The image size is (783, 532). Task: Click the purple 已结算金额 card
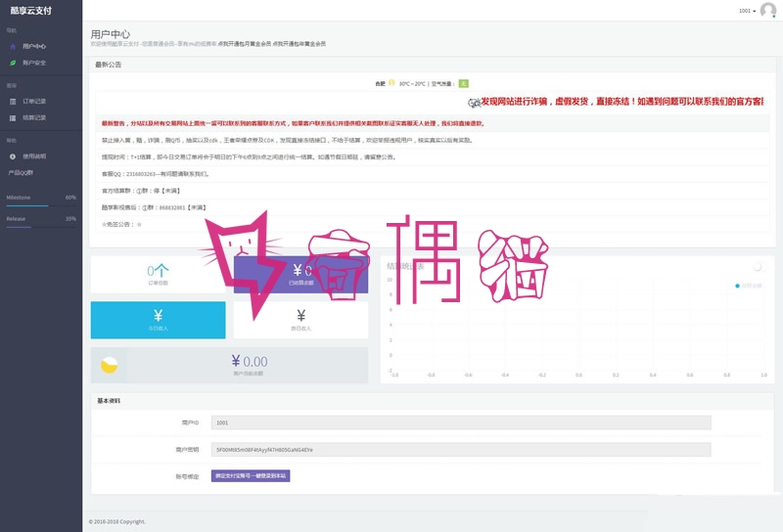pyautogui.click(x=300, y=275)
